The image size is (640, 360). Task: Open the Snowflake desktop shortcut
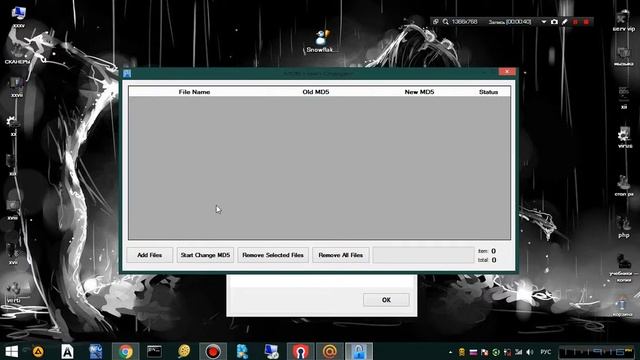321,42
